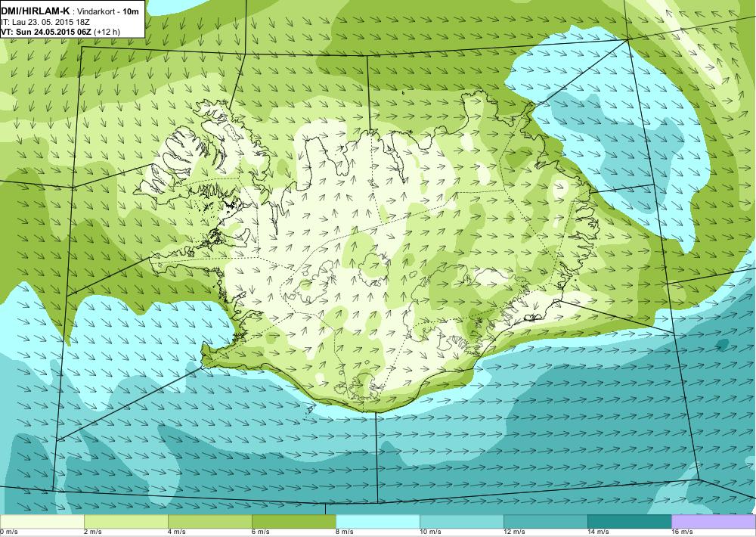Click the '0 m/s' legend label
Screen dimensions: 756x537
[8, 532]
